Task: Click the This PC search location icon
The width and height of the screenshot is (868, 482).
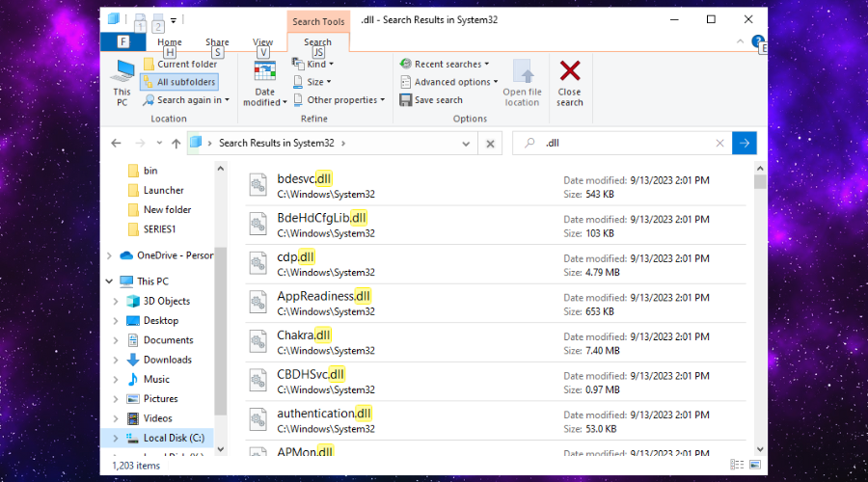Action: click(x=122, y=83)
